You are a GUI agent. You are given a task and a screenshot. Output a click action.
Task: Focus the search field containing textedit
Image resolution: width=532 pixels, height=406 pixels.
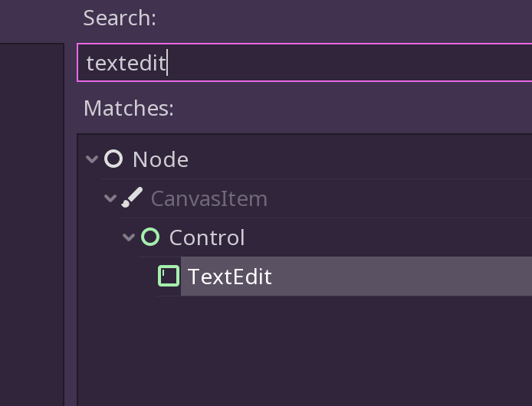pyautogui.click(x=304, y=62)
